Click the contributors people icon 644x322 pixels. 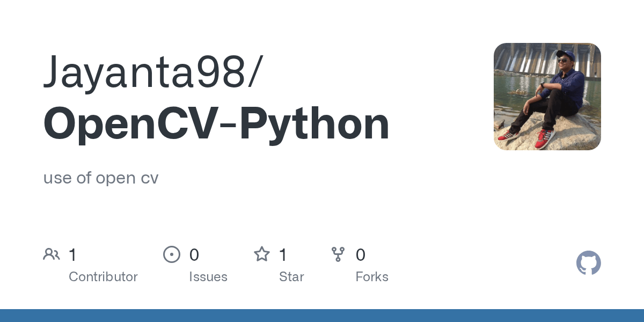(52, 254)
